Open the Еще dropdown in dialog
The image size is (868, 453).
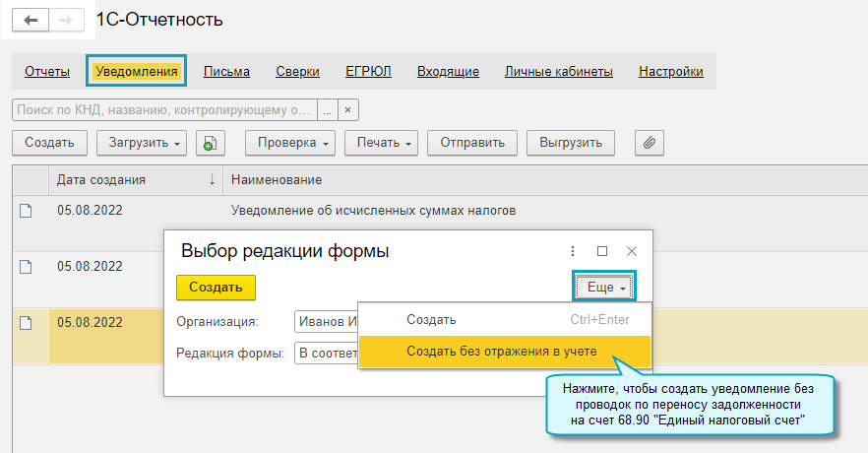(x=602, y=287)
